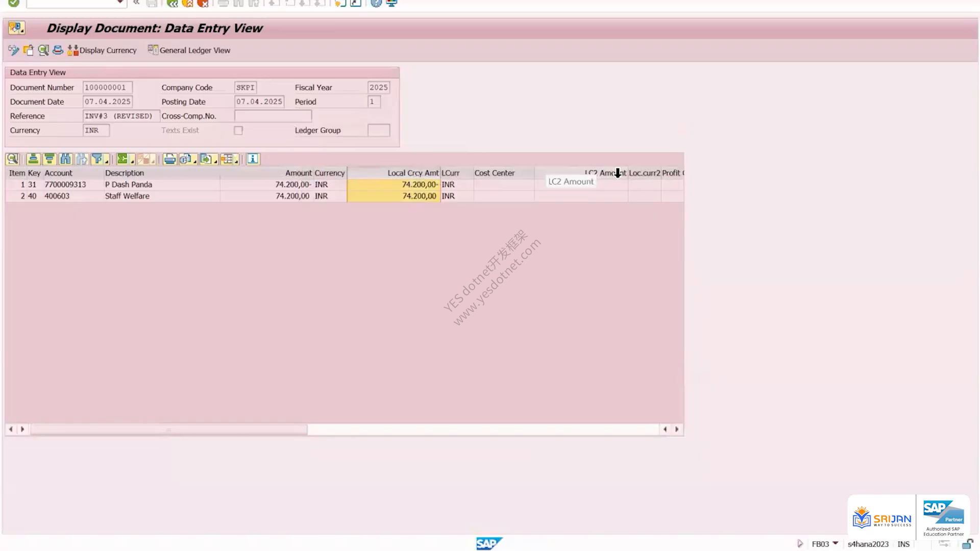Click the Document Header hat icon

pyautogui.click(x=58, y=50)
